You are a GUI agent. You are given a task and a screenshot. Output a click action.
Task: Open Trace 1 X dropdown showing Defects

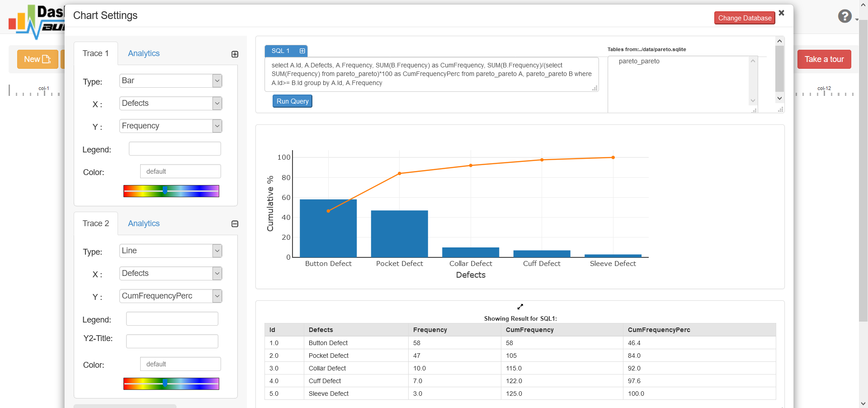[170, 103]
